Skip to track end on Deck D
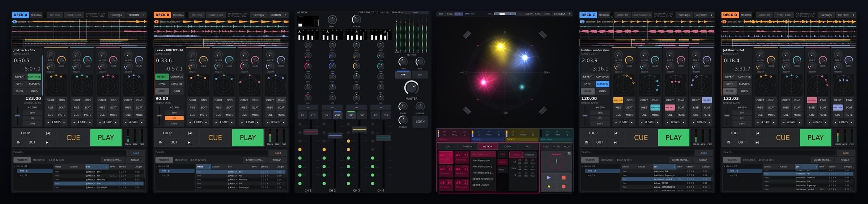Screen dimensions: 868x204 [757, 143]
